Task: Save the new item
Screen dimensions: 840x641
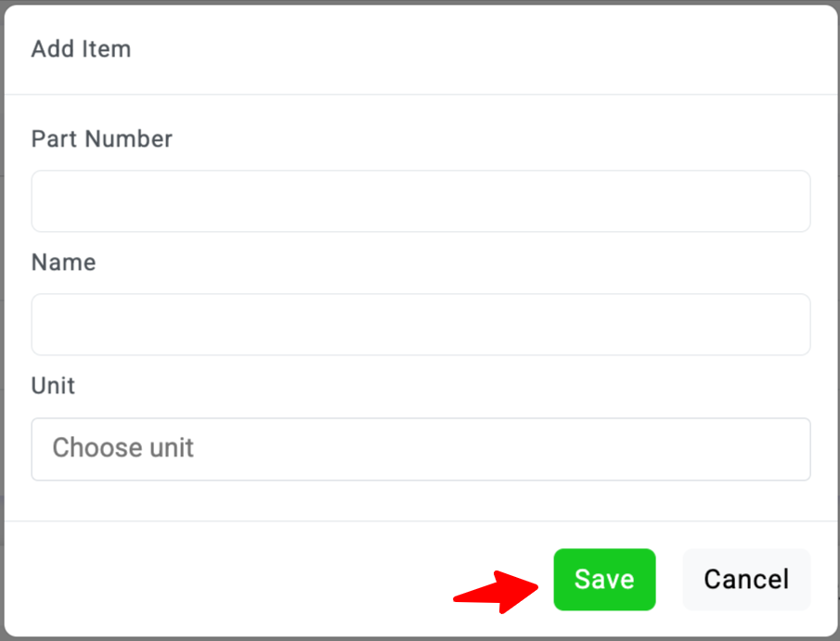Action: point(604,580)
